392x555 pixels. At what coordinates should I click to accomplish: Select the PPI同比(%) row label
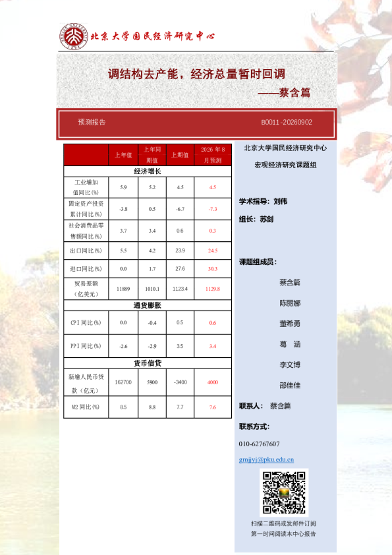tap(86, 346)
